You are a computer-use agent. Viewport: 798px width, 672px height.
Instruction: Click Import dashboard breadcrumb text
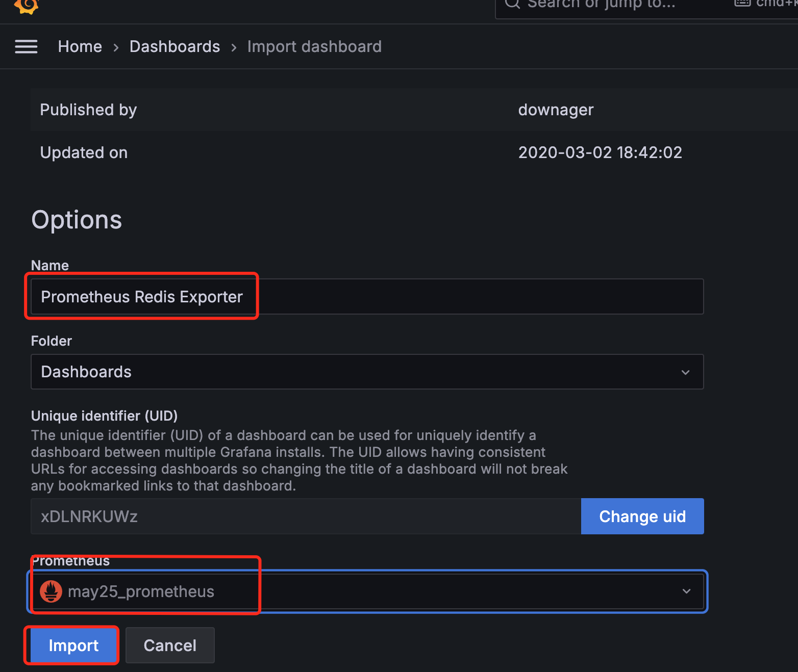tap(314, 47)
